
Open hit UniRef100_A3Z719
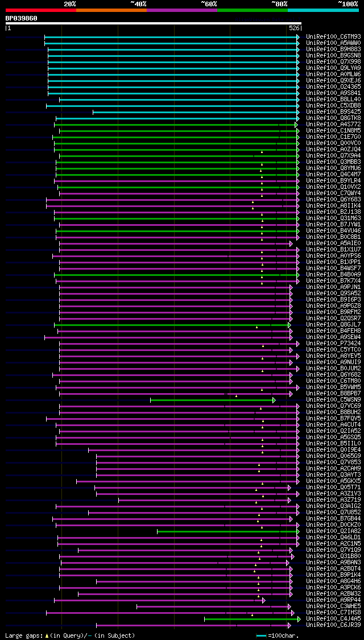pos(333,500)
